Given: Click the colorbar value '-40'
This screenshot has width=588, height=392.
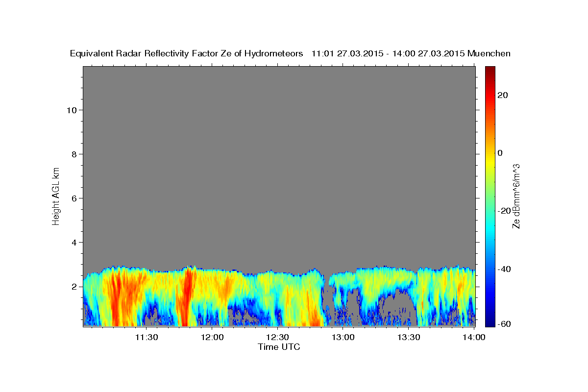Looking at the screenshot, I should point(504,269).
